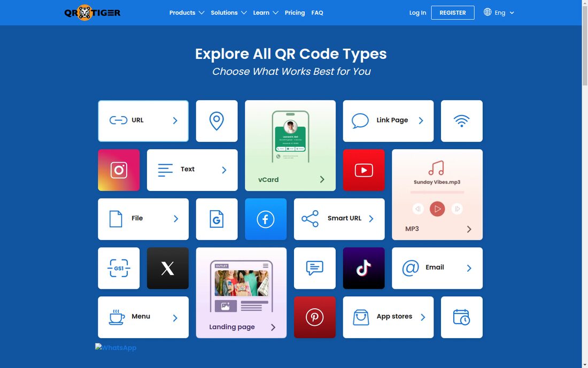Click the MP3 progress bar
The image size is (588, 368).
[437, 192]
